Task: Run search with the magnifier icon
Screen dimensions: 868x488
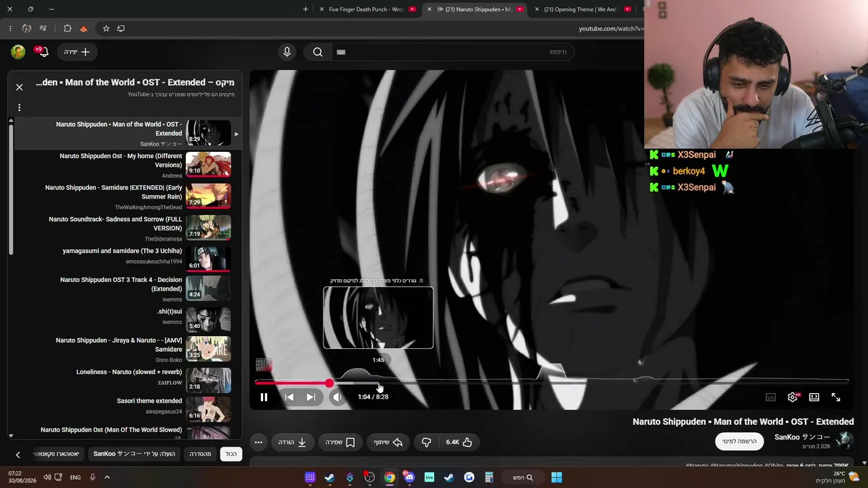Action: pos(317,52)
